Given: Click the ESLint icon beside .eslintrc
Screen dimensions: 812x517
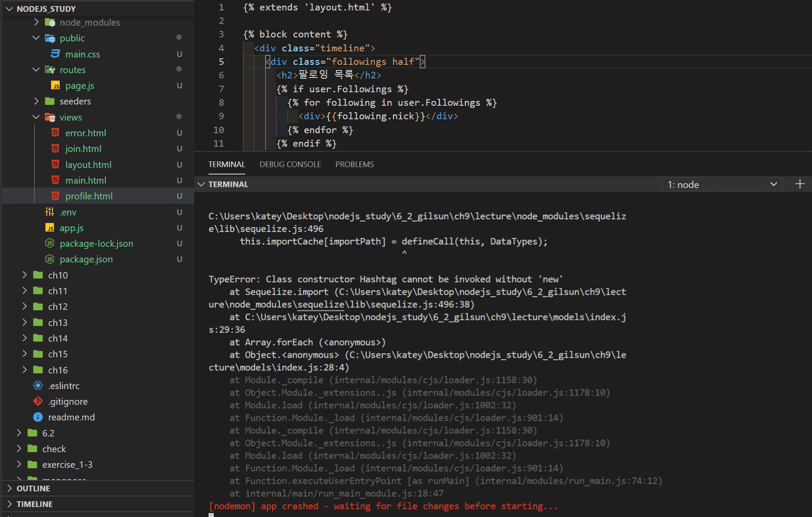Looking at the screenshot, I should [38, 386].
